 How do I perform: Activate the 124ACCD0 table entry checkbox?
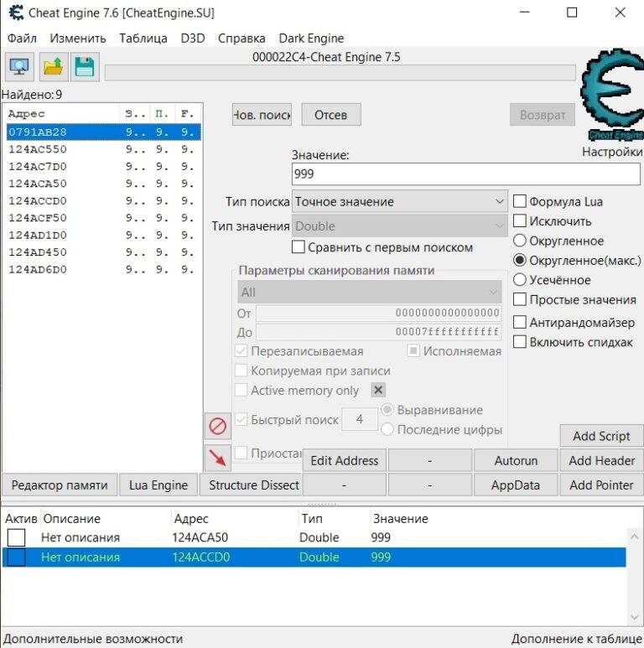tap(16, 557)
